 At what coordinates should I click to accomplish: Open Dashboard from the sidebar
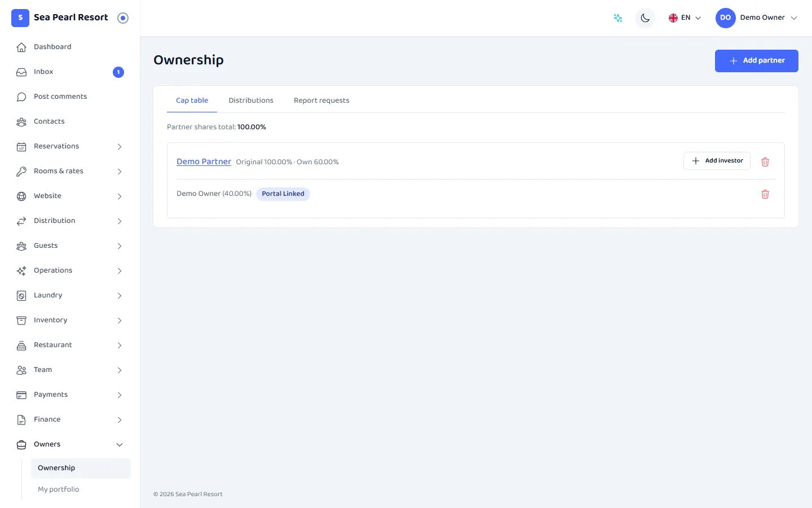70,47
